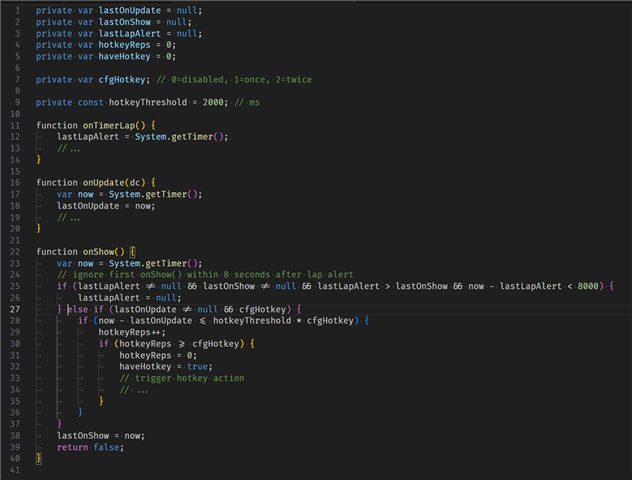Click 'System.getTimer()' on line 23
Image resolution: width=632 pixels, height=480 pixels.
[x=153, y=263]
